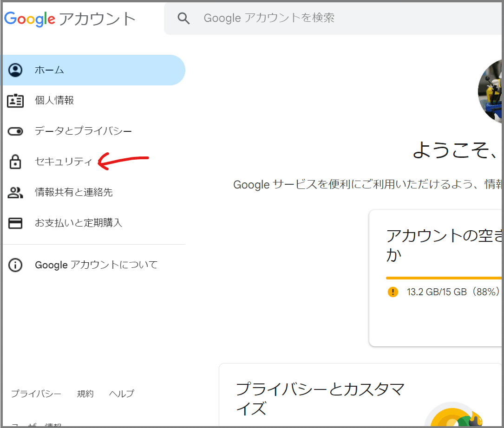The width and height of the screenshot is (504, 428).
Task: Focus the Google アカウントを検索 search field
Action: pos(333,18)
